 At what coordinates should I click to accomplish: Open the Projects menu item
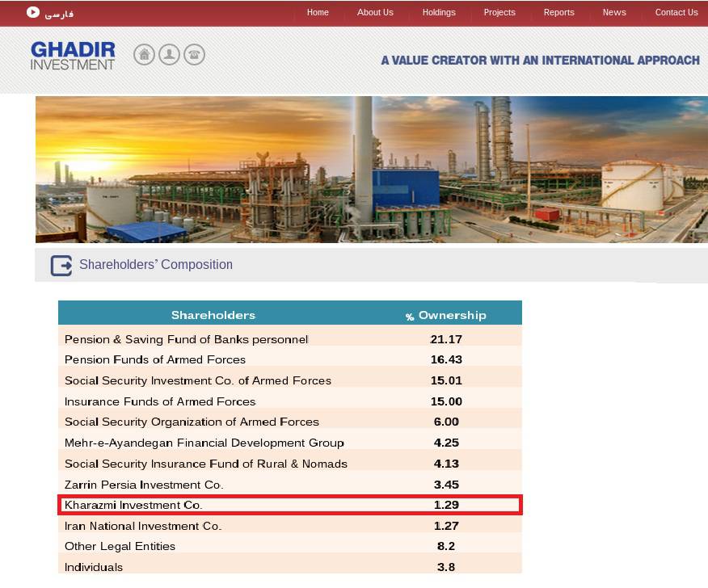[x=499, y=13]
